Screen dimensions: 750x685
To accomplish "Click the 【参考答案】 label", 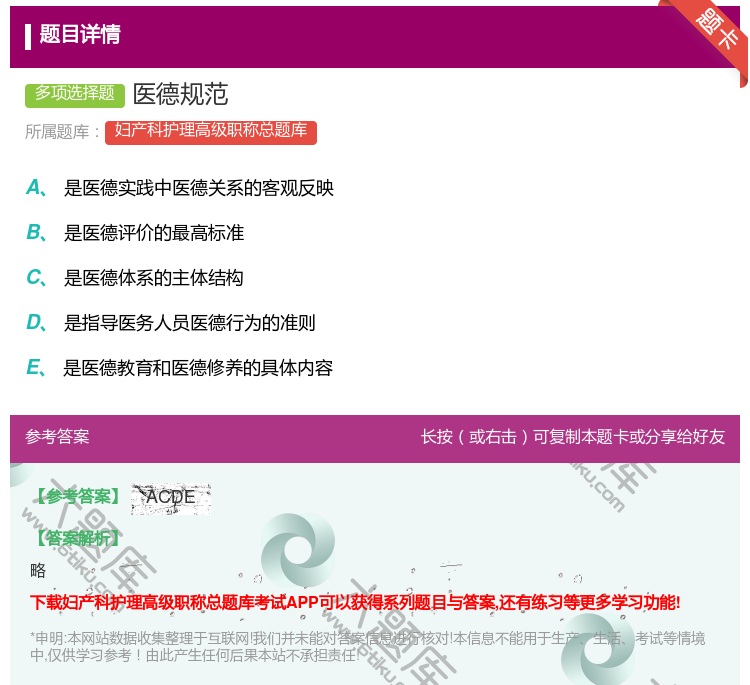I will pos(78,497).
